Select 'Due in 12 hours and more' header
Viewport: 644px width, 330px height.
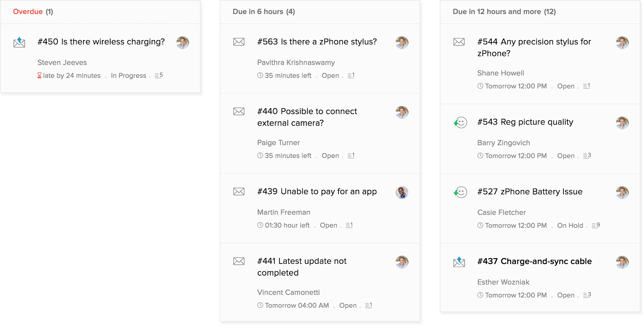504,12
